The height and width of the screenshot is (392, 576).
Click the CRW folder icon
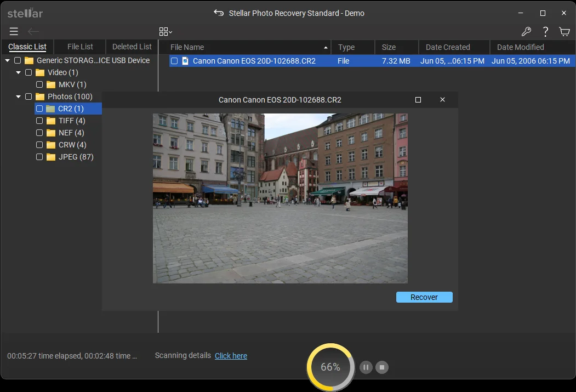coord(51,145)
